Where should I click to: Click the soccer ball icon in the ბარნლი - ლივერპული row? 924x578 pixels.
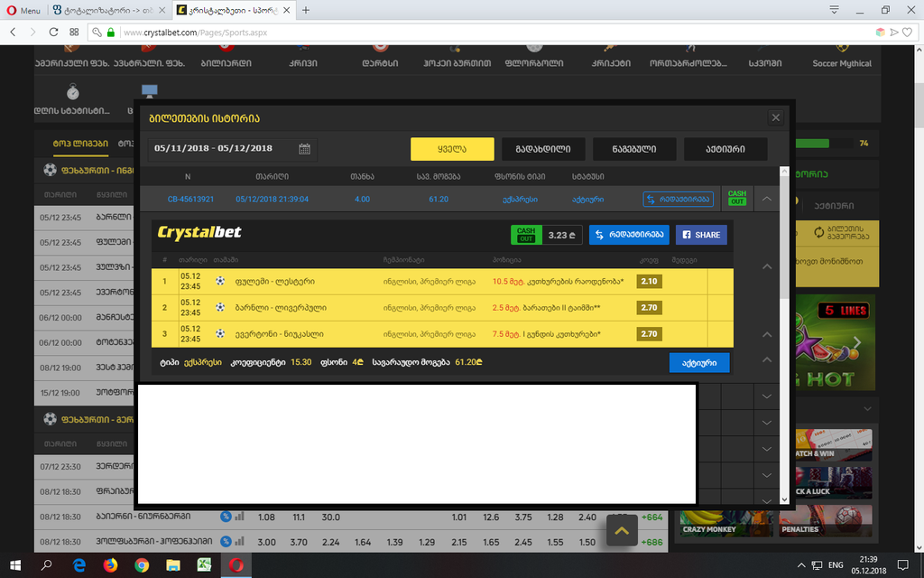click(x=220, y=307)
